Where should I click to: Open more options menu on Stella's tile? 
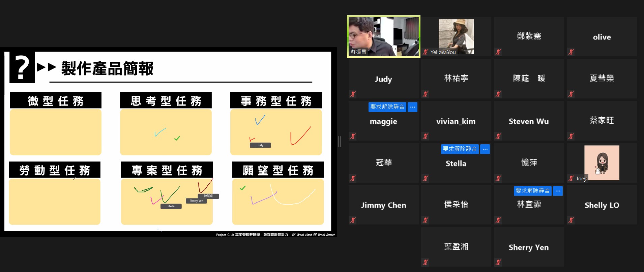coord(485,149)
